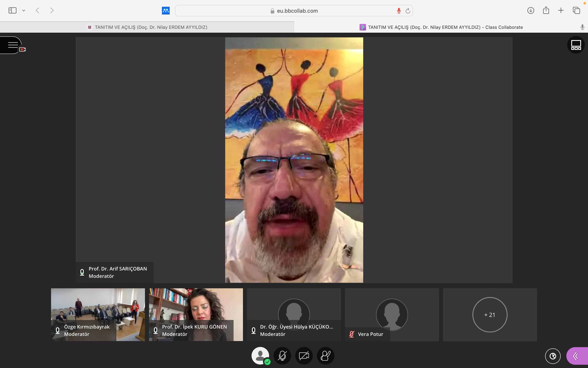Open the sidebar tab group dropdown
Viewport: 588px width, 368px height.
pos(23,10)
